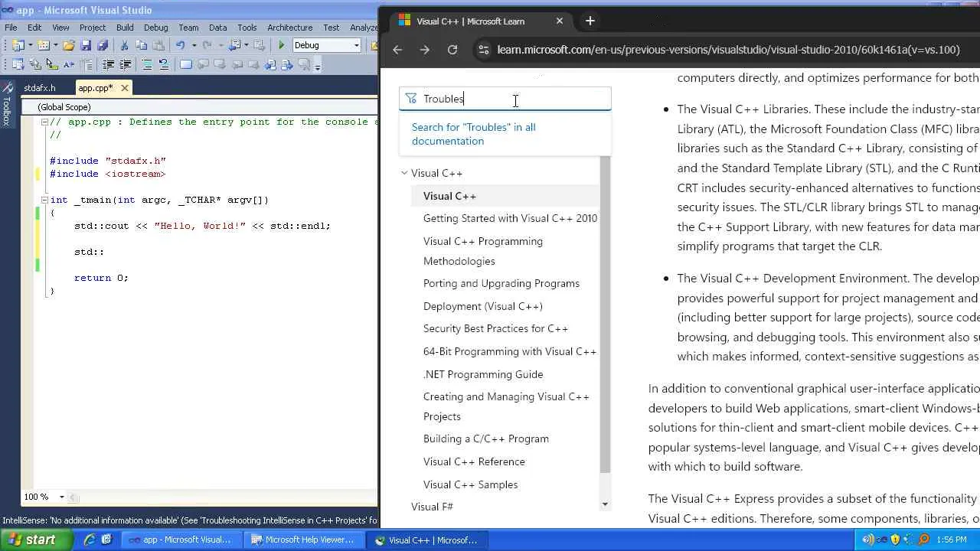Click scroll down arrow of contents tree
980x551 pixels.
coord(605,504)
